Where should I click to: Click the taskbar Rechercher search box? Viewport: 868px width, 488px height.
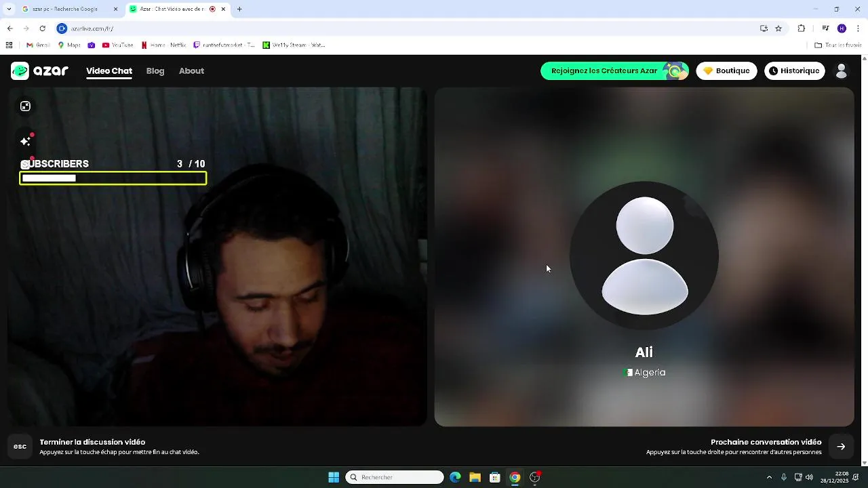[395, 477]
